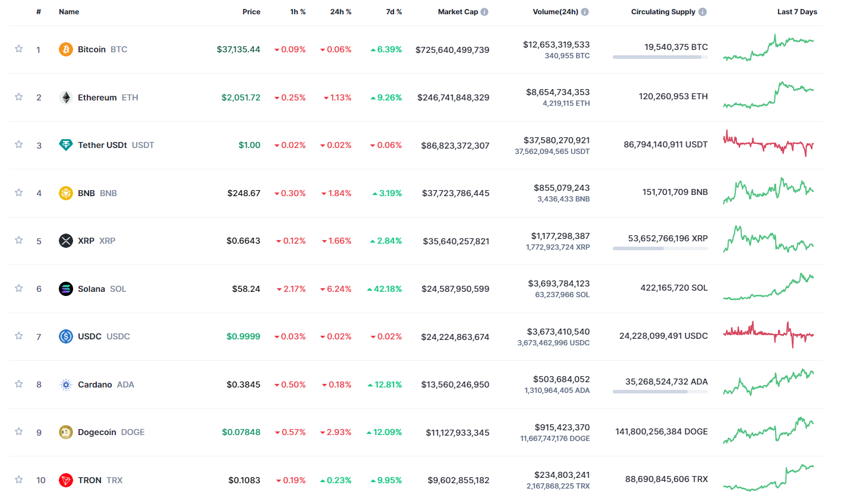The height and width of the screenshot is (504, 841).
Task: Click the Tether USDt logo icon
Action: [66, 145]
